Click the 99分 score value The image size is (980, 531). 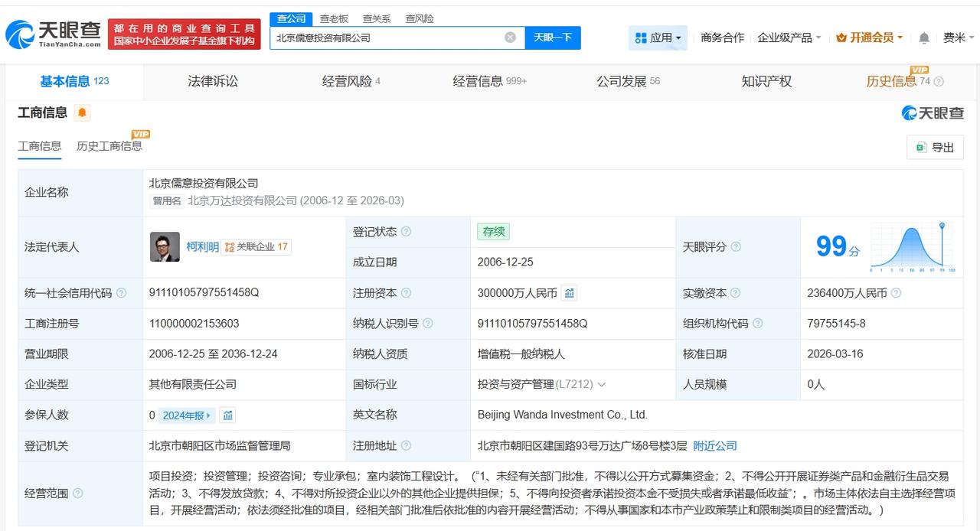click(838, 246)
